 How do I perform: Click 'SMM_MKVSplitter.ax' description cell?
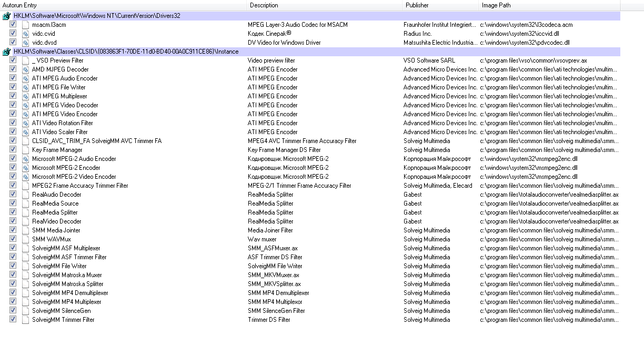275,284
